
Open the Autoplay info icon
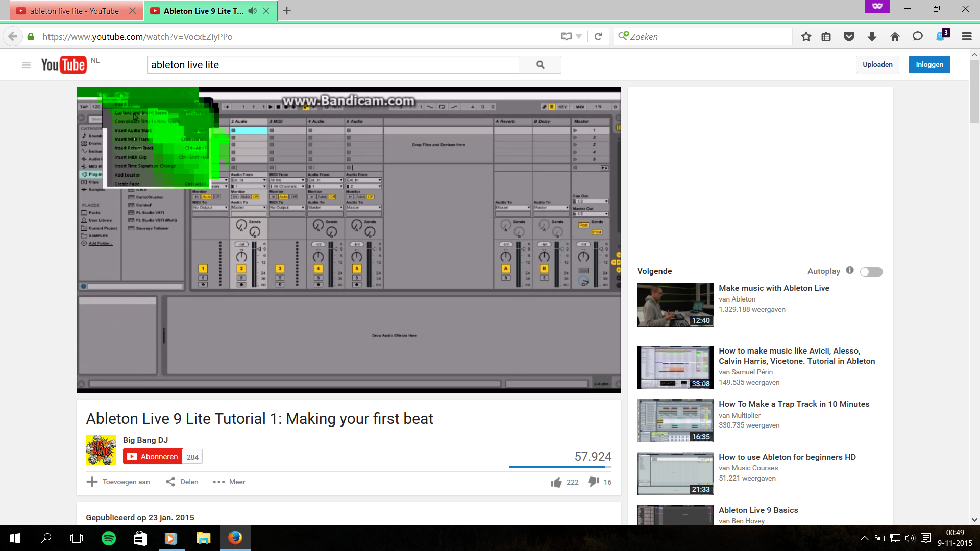(x=850, y=270)
